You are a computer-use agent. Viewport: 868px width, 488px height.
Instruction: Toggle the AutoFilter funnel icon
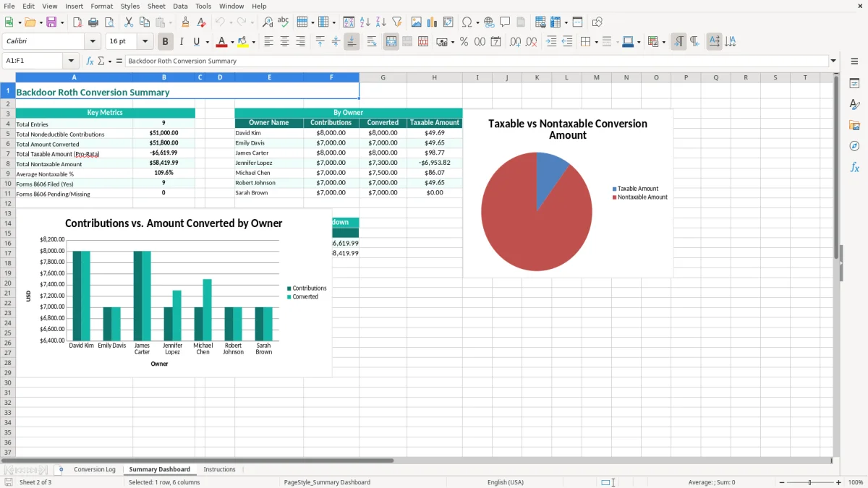(397, 22)
